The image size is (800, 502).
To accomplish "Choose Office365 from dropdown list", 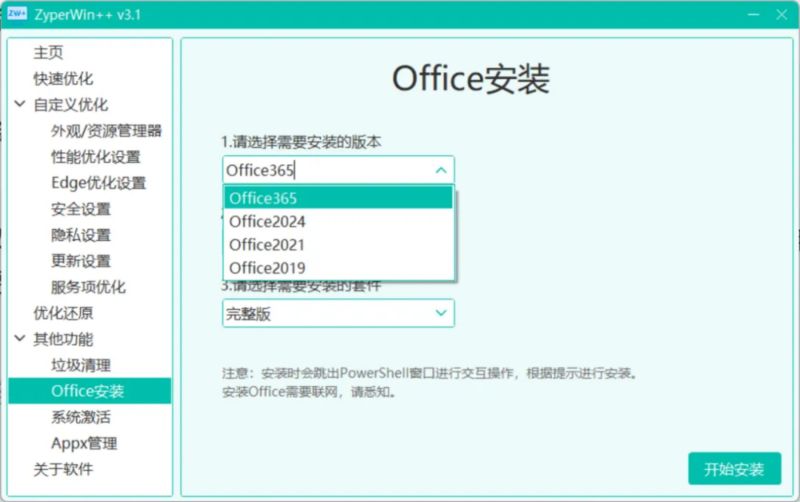I will point(338,198).
